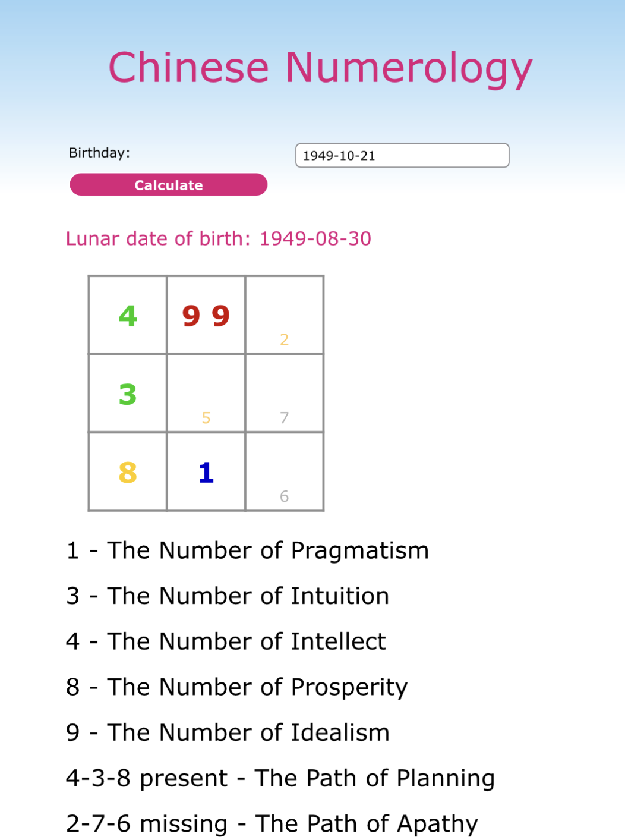The image size is (625, 840).
Task: Select the Lunar date of birth text
Action: point(219,238)
